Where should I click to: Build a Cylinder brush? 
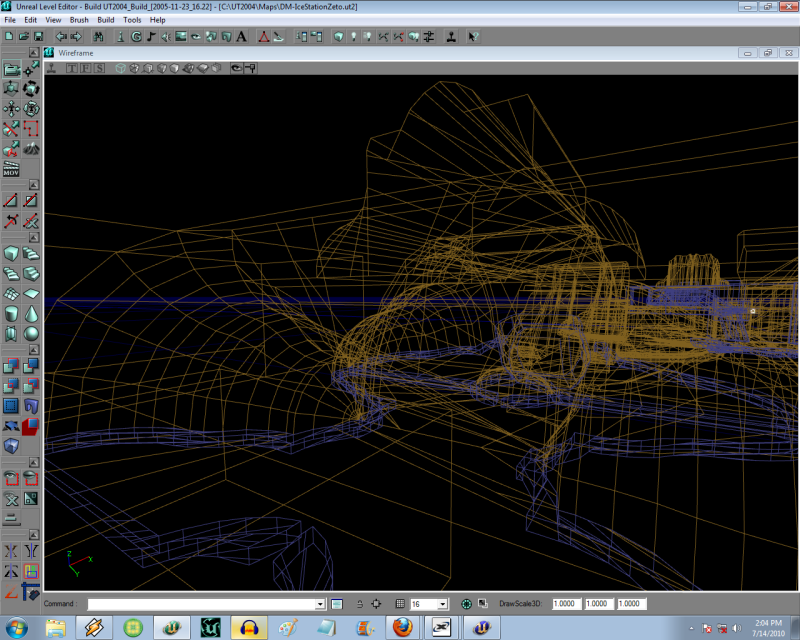coord(11,314)
